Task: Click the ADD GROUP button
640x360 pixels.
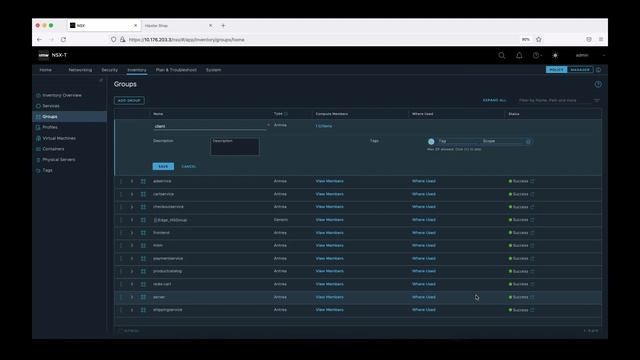Action: click(x=129, y=100)
